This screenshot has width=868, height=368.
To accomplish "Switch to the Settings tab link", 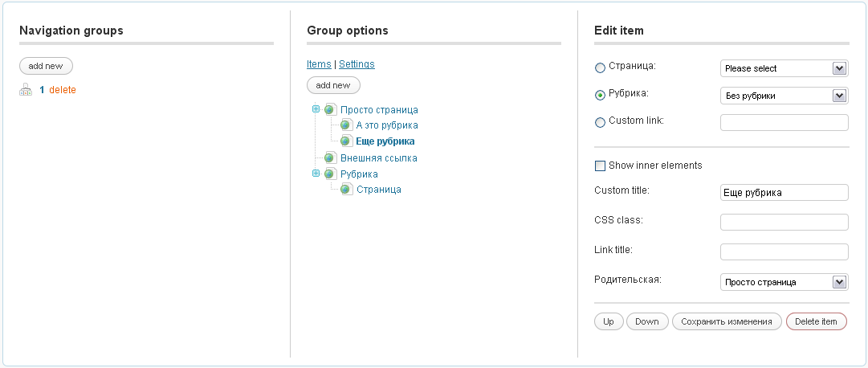I will 357,64.
